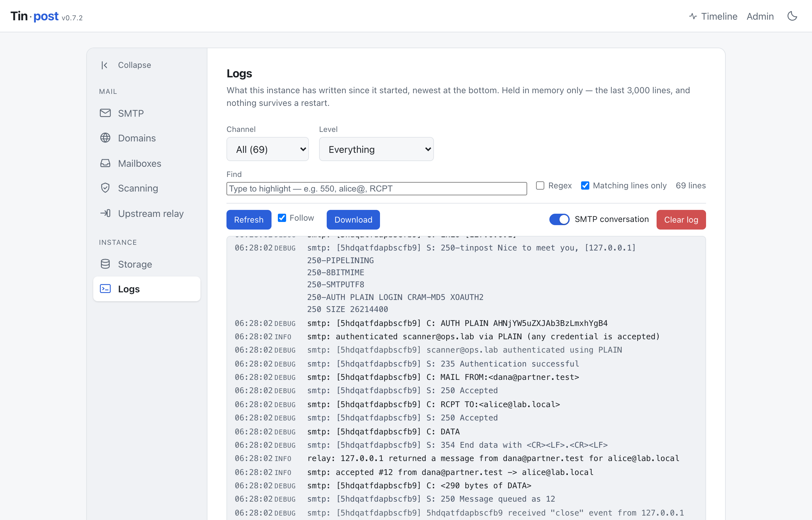Screen dimensions: 812x520
Task: Open the Domains section in the sidebar
Action: pyautogui.click(x=147, y=138)
